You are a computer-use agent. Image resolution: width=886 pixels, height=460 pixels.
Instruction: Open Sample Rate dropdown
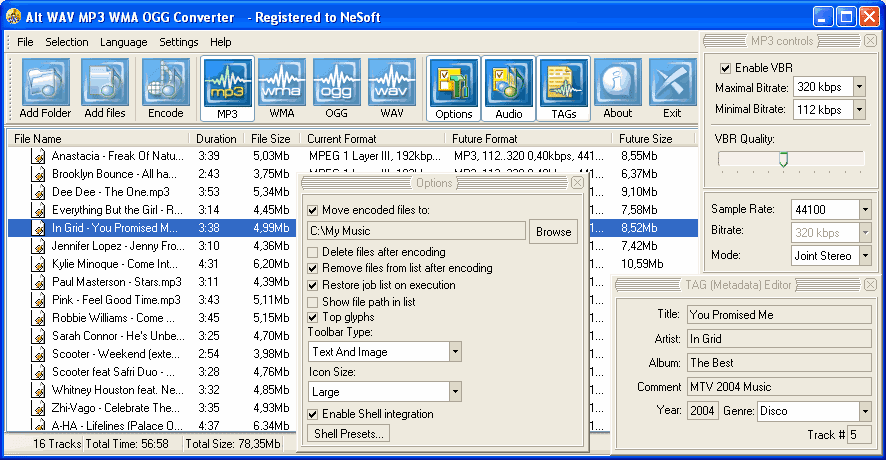(865, 210)
